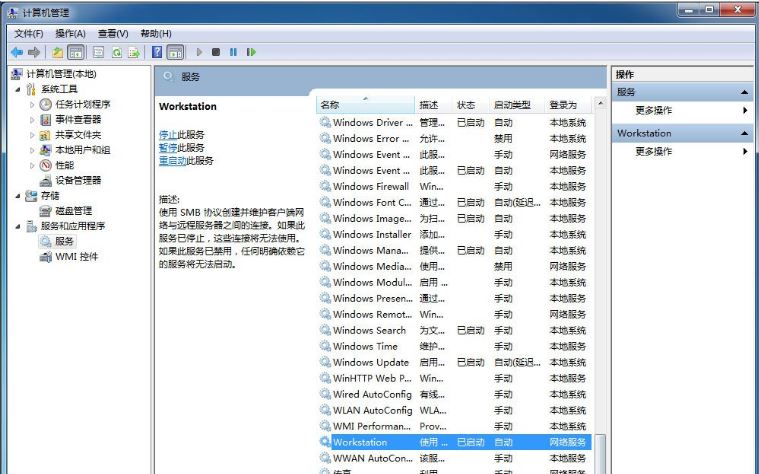The height and width of the screenshot is (474, 759).
Task: Select WMI 控件 in the tree
Action: (x=76, y=257)
